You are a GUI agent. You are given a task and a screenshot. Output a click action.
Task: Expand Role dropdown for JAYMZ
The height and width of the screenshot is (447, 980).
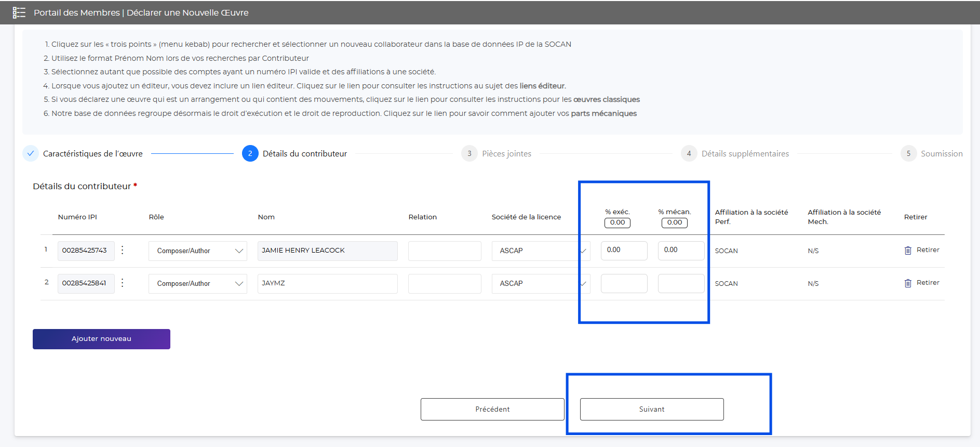tap(197, 284)
